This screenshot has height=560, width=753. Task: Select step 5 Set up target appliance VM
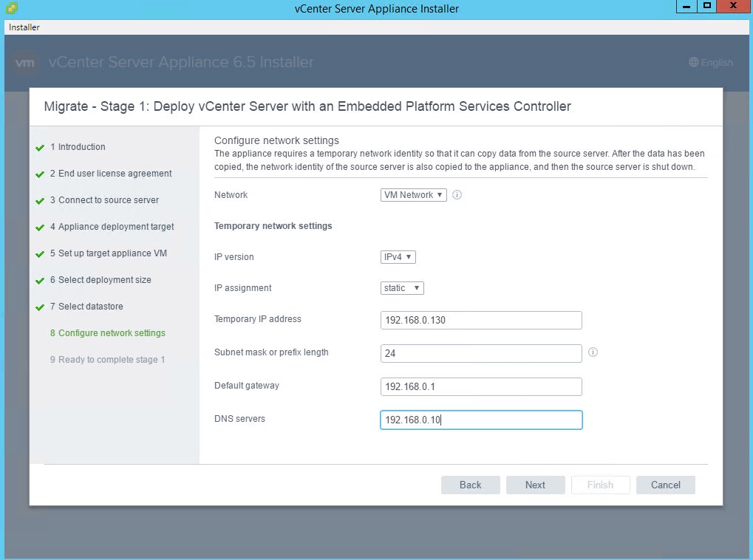[x=112, y=253]
